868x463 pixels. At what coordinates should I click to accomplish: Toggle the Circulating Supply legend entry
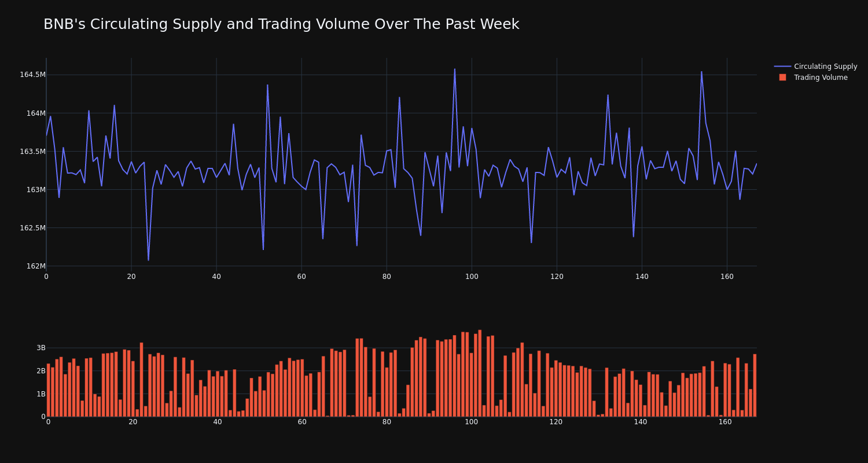click(816, 67)
